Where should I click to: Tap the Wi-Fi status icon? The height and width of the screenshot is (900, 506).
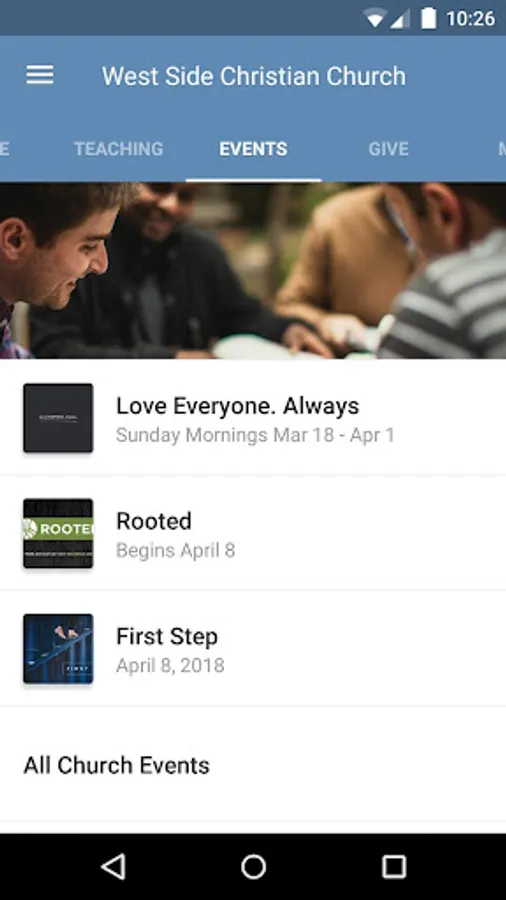click(x=374, y=19)
